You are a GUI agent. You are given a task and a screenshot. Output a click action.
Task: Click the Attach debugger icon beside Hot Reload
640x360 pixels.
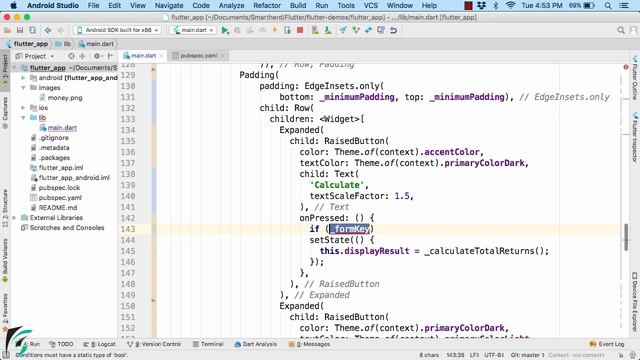click(287, 30)
